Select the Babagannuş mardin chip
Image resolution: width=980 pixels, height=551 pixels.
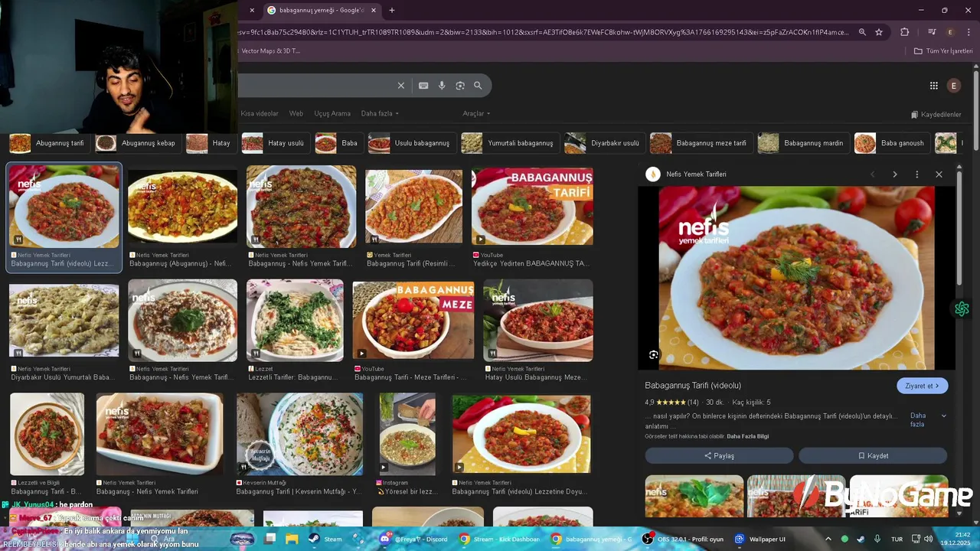(x=802, y=143)
